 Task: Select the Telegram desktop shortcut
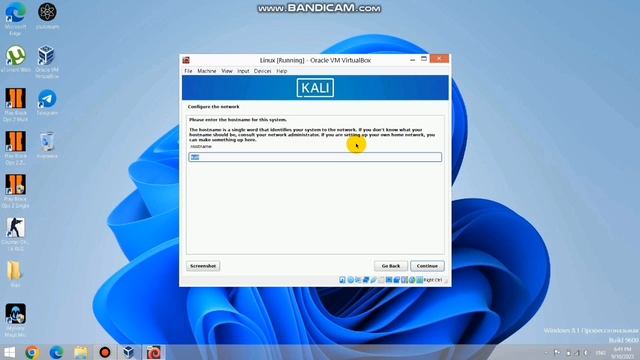click(x=47, y=102)
